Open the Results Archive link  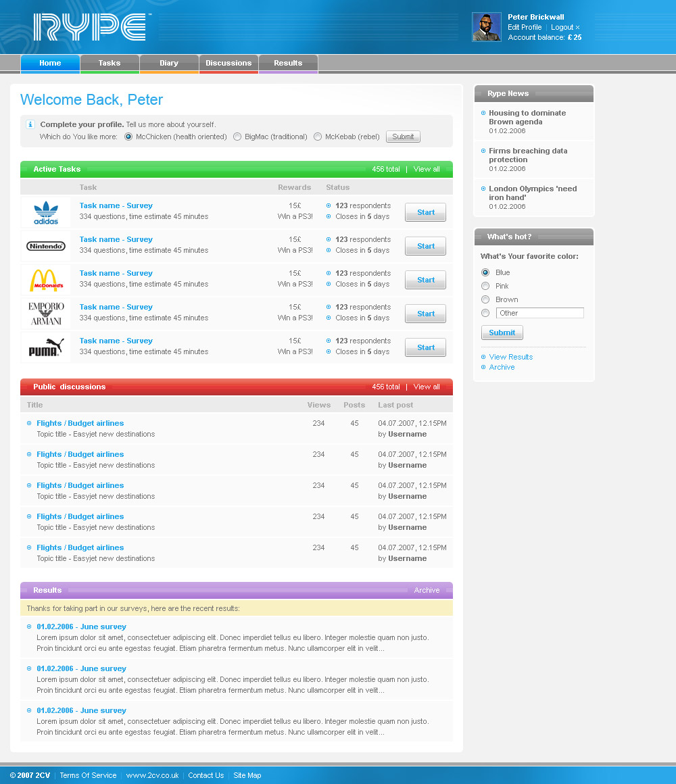tap(427, 591)
